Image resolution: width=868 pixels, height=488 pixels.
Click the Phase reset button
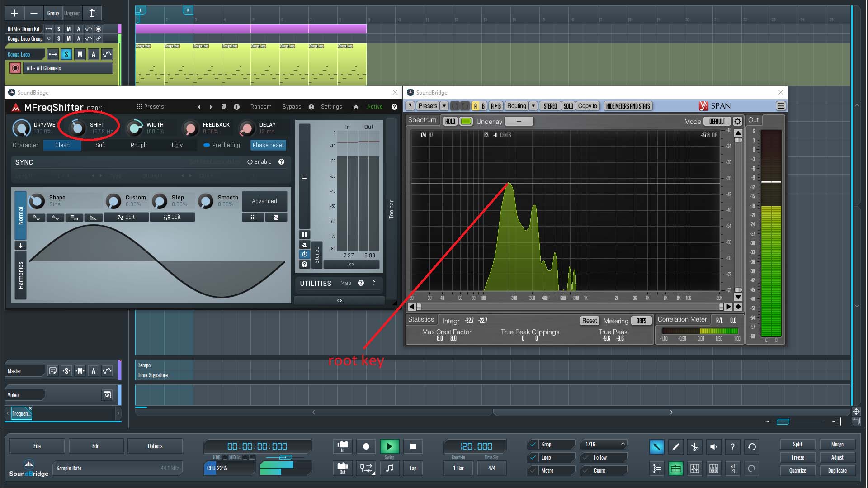coord(268,145)
